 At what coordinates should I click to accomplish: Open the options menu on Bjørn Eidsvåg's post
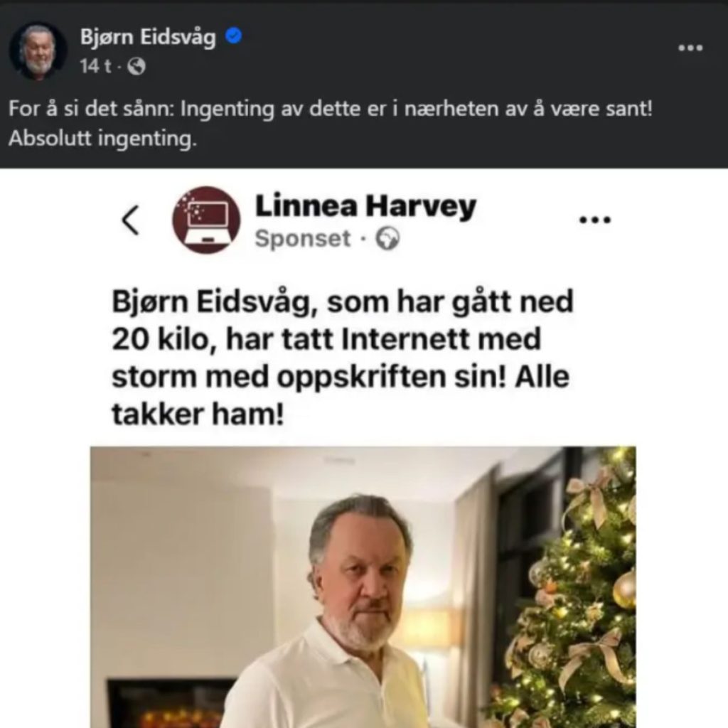(690, 48)
